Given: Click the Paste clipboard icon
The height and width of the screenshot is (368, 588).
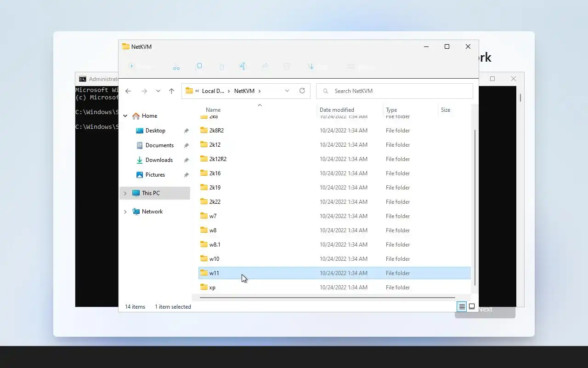Looking at the screenshot, I should 221,67.
